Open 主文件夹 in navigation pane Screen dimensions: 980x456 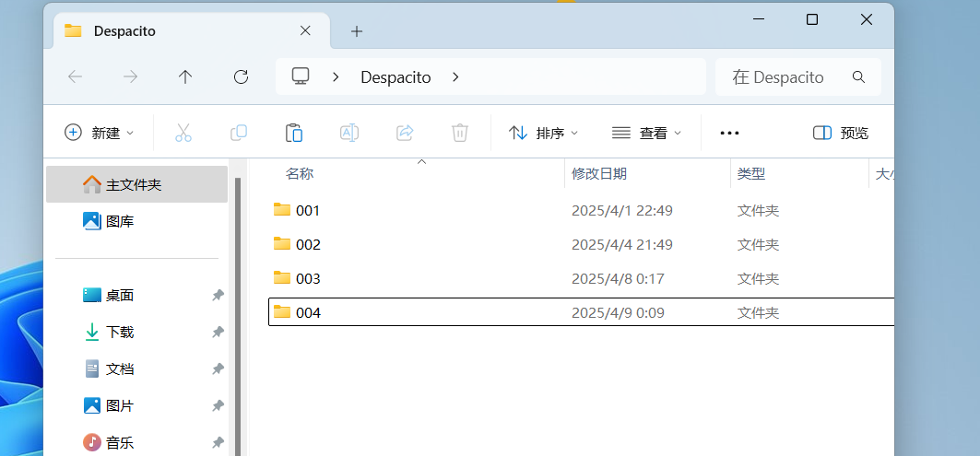(x=136, y=184)
